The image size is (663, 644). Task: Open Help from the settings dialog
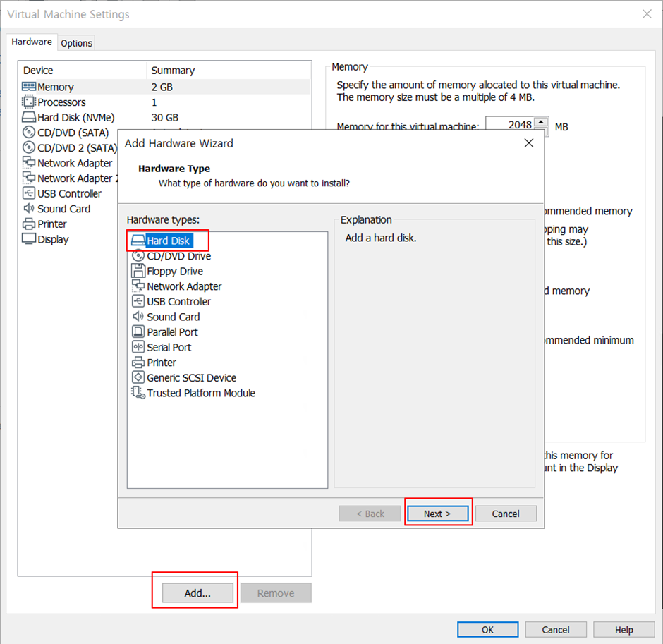click(x=624, y=629)
